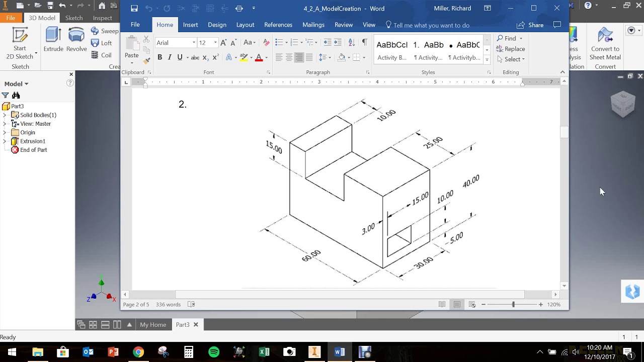Open the font size dropdown showing 12

(215, 43)
